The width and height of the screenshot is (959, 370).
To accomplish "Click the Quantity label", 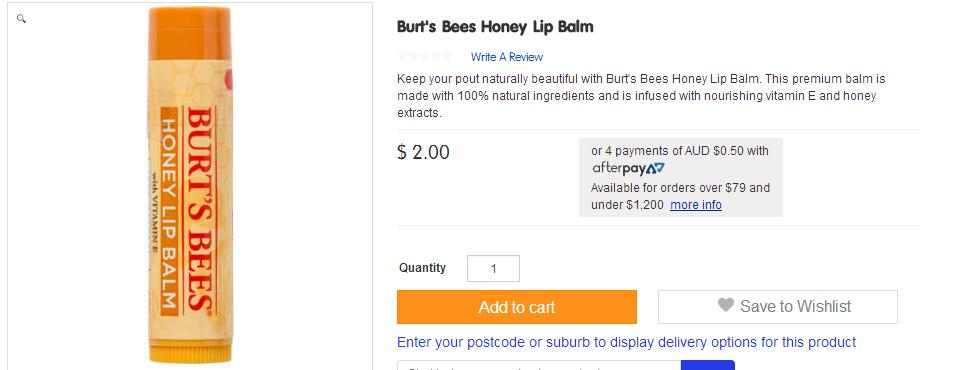I will (x=423, y=268).
